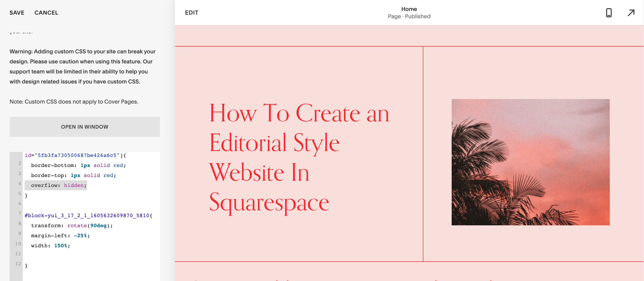Open mobile preview of the site
The width and height of the screenshot is (644, 281).
click(608, 13)
